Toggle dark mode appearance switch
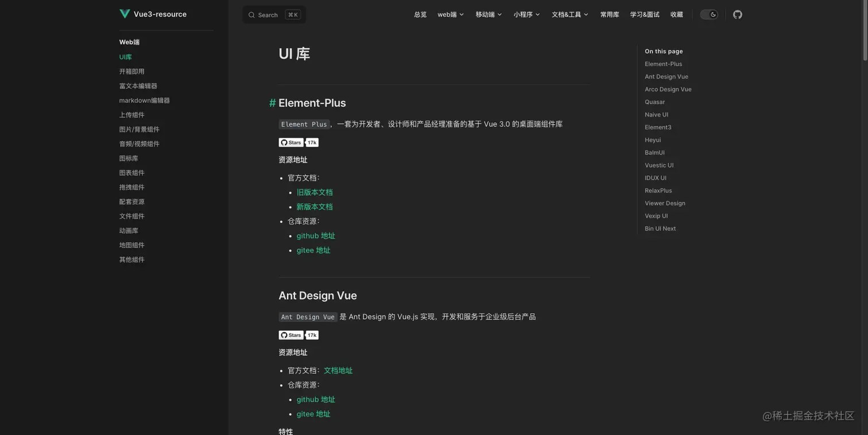Viewport: 868px width, 435px height. coord(709,14)
